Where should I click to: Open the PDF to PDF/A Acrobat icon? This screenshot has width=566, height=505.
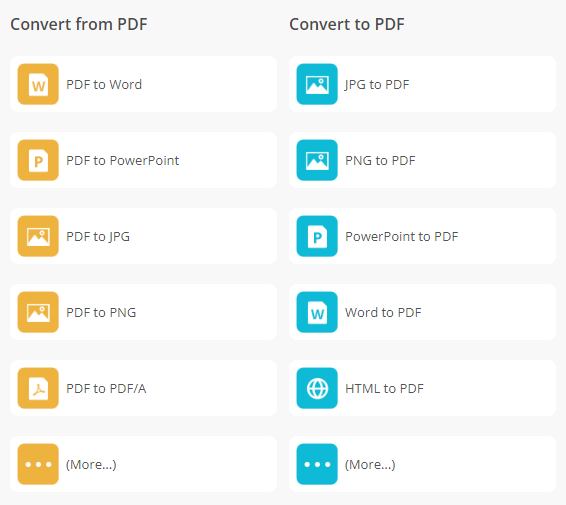pos(38,388)
